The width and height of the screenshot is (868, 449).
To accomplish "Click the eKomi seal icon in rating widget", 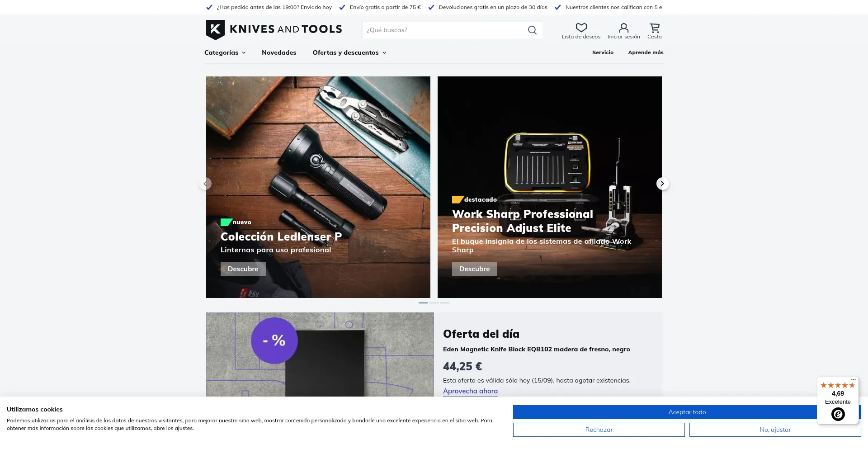I will (838, 414).
